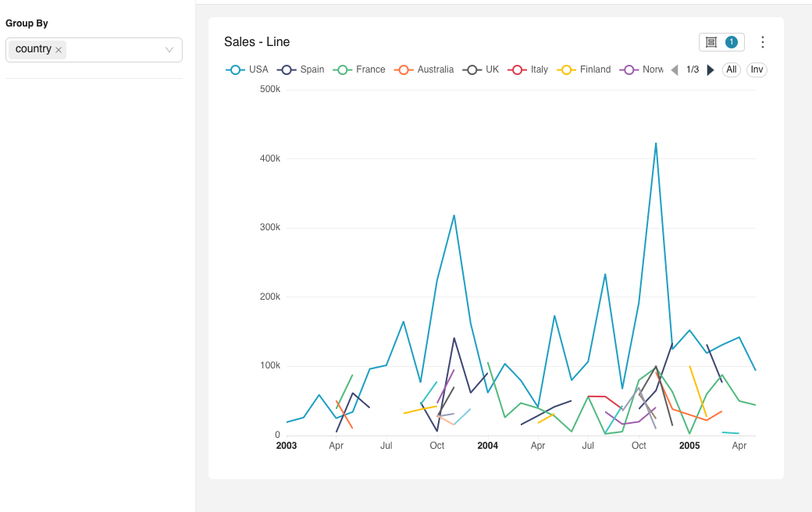Go to next legend page arrow
The image size is (812, 512).
click(x=710, y=70)
